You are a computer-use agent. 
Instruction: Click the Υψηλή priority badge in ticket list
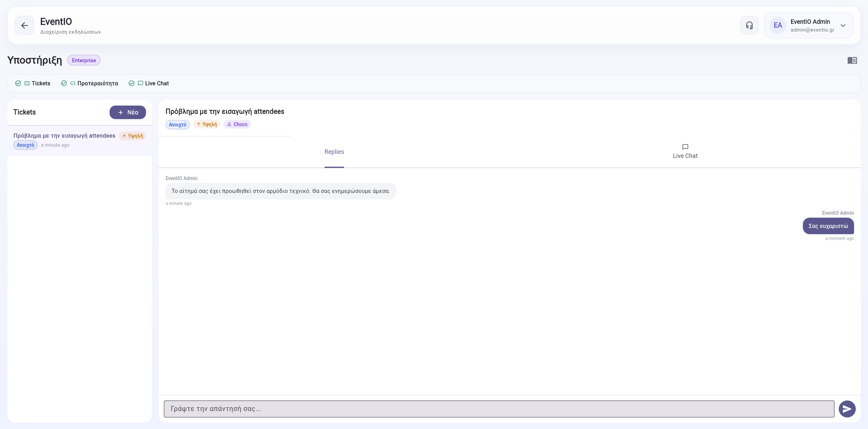coord(133,136)
